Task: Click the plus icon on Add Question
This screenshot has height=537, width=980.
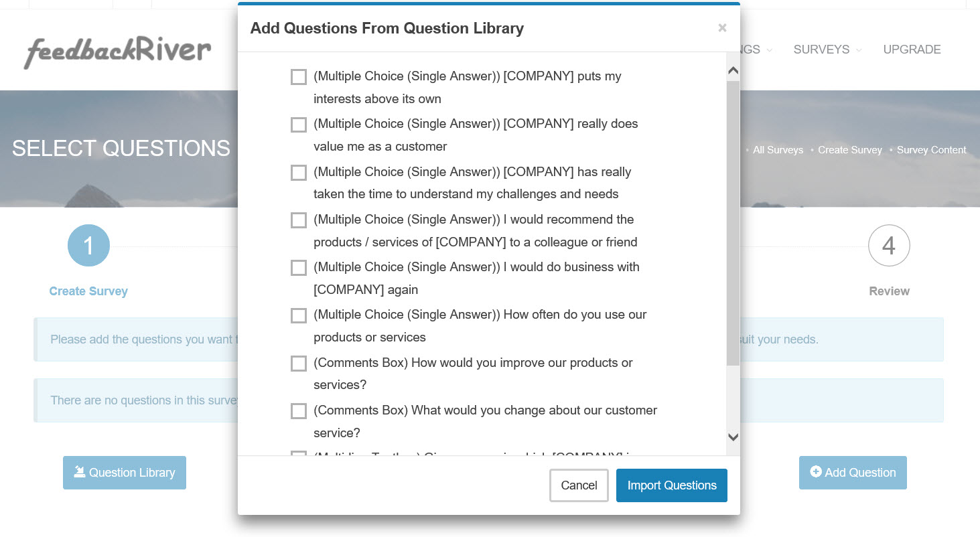Action: (x=815, y=472)
